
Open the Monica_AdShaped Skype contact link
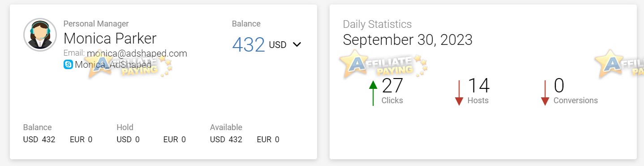[x=113, y=65]
